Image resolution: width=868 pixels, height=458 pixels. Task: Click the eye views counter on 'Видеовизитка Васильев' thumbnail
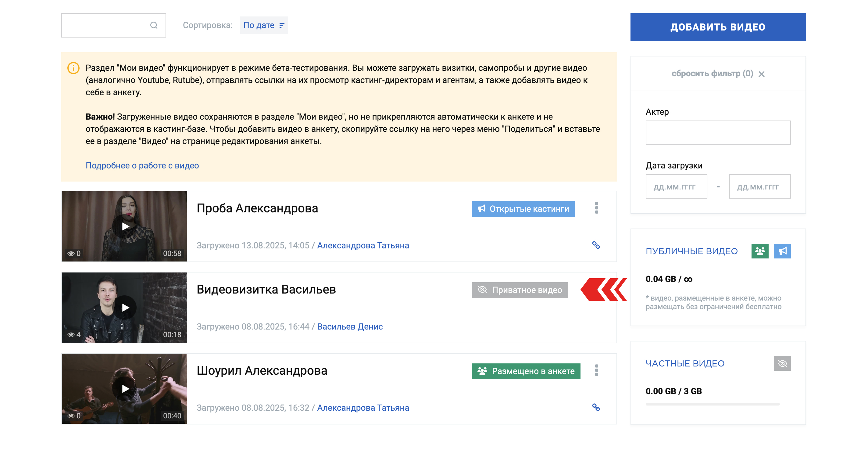(74, 334)
